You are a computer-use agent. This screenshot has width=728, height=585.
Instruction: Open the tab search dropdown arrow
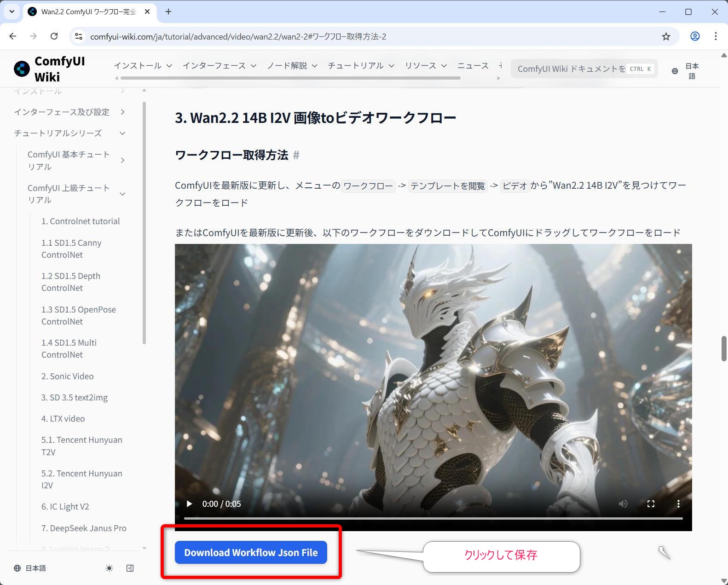[x=12, y=12]
